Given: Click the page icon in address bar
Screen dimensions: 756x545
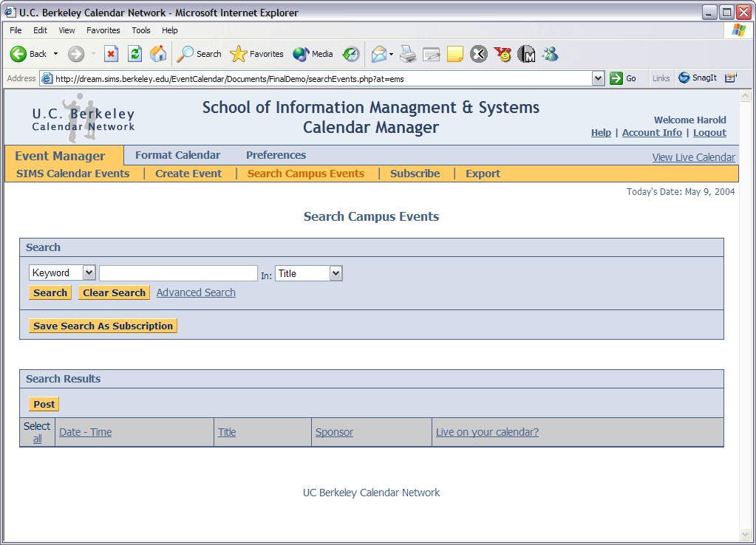Looking at the screenshot, I should pos(47,78).
